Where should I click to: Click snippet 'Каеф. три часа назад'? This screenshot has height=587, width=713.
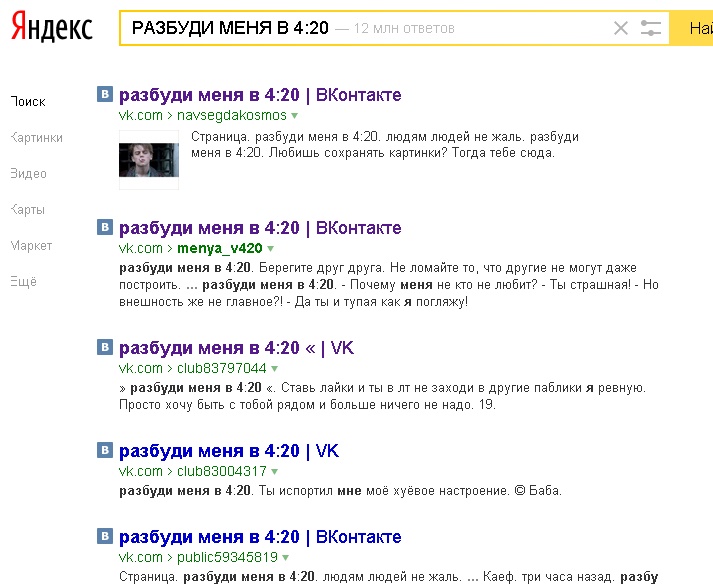(x=549, y=577)
